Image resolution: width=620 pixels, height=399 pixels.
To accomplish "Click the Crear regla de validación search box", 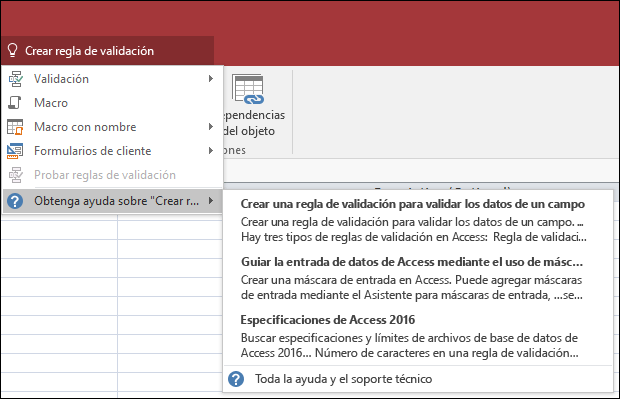I will point(108,51).
